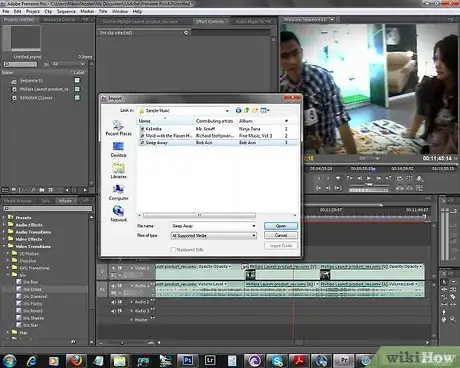Select the Pen tool in Tools panel
The height and width of the screenshot is (368, 460).
444,312
